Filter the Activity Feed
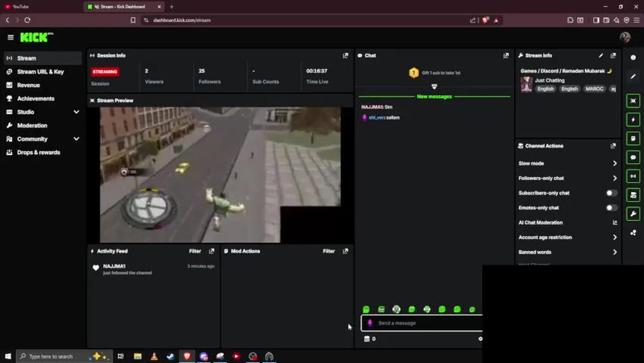 click(195, 251)
